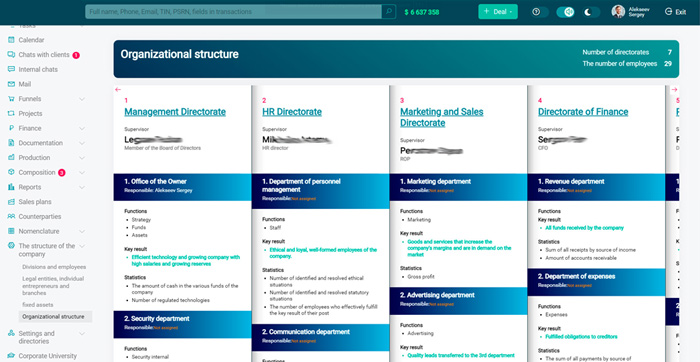Collapse the structure of the company chevron
The height and width of the screenshot is (362, 700).
pos(82,246)
